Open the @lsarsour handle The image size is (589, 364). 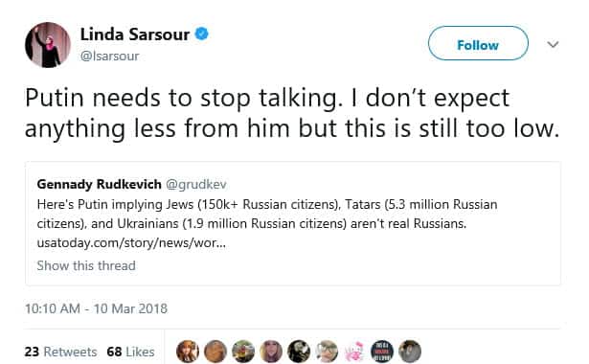click(x=110, y=56)
